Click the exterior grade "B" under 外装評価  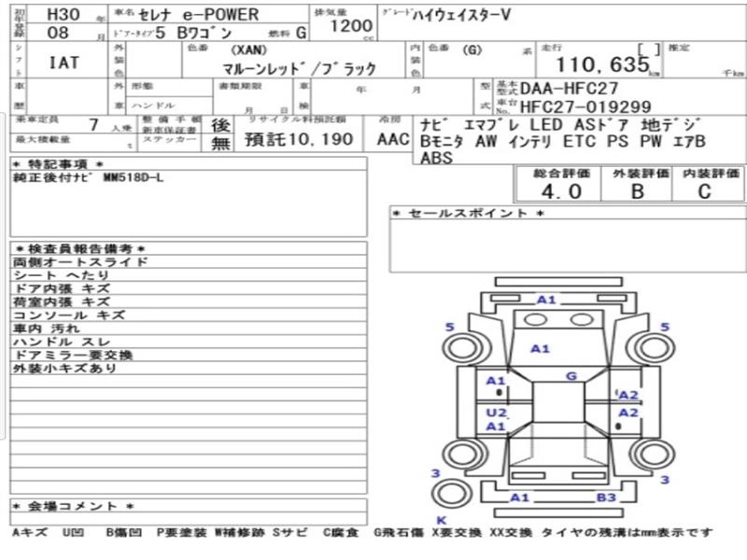pyautogui.click(x=638, y=191)
